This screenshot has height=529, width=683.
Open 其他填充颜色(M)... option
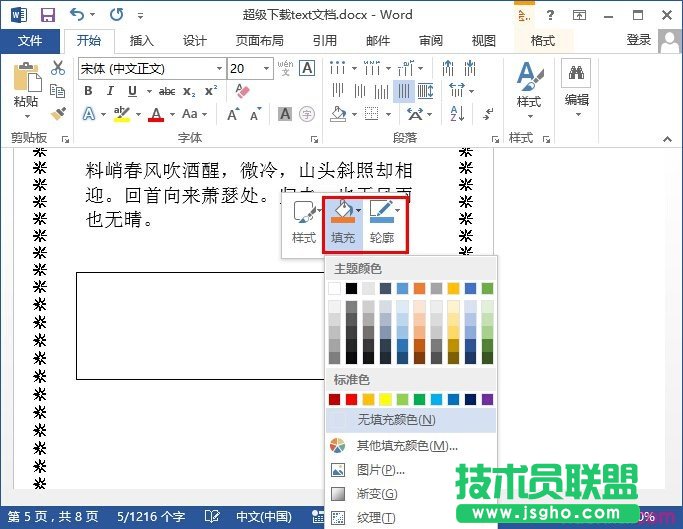[406, 445]
